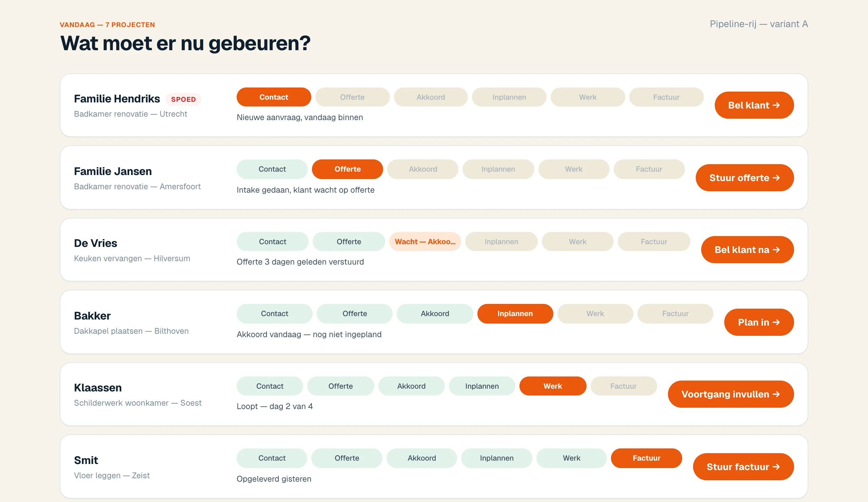Select the Factuur stage in Familie Hendriks row
868x502 pixels.
point(666,97)
